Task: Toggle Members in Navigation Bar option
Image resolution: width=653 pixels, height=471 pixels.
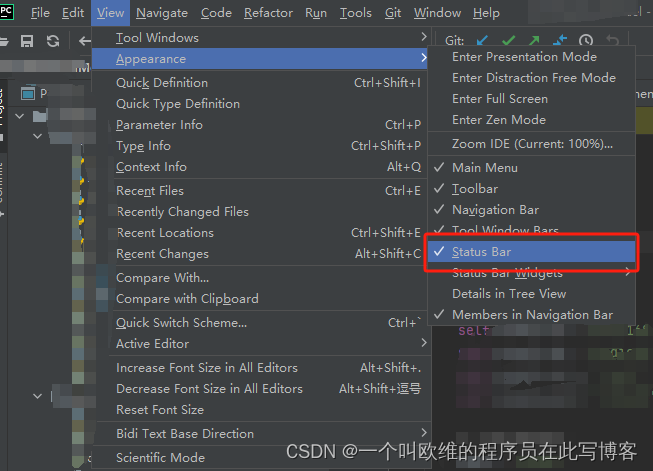Action: 531,315
